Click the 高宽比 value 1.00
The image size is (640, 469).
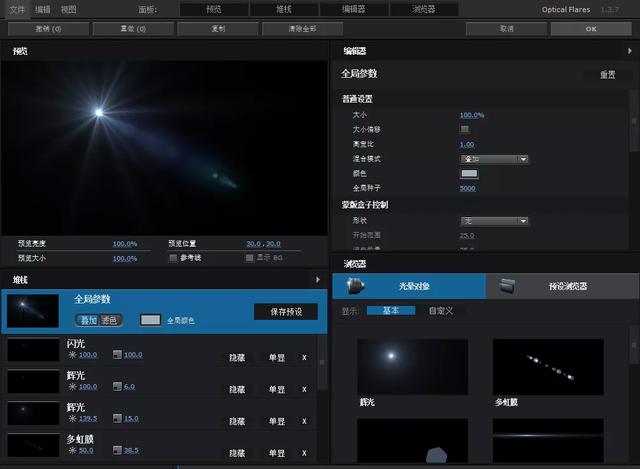467,144
